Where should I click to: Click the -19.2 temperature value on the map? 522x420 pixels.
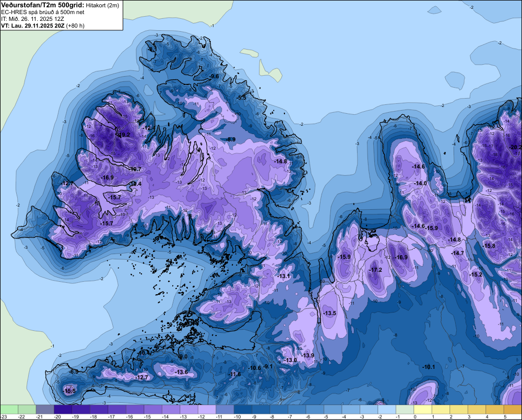pos(124,135)
